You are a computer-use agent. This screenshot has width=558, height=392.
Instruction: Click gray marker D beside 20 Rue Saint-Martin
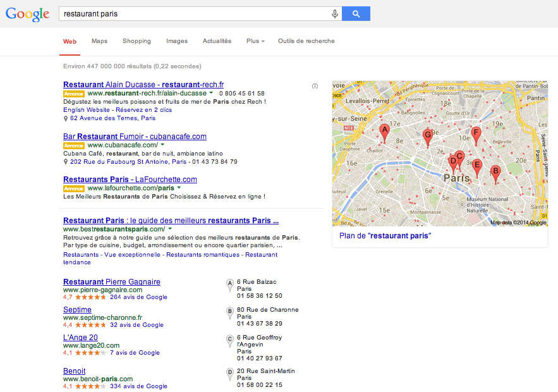click(x=230, y=374)
